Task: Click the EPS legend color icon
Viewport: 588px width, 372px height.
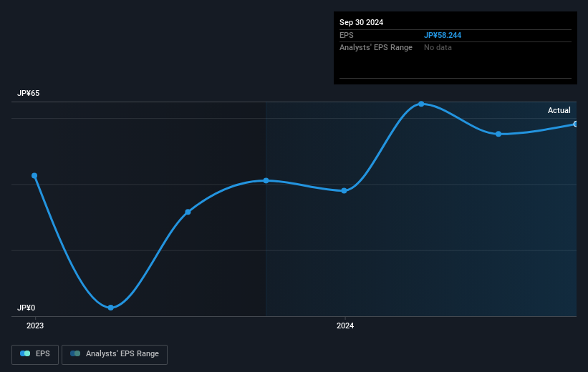Action: pyautogui.click(x=25, y=353)
